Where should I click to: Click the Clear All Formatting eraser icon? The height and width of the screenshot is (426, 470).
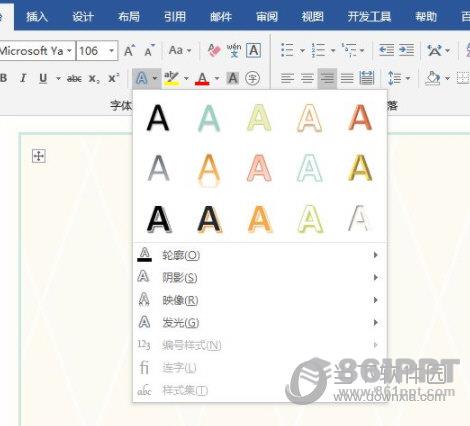point(214,51)
